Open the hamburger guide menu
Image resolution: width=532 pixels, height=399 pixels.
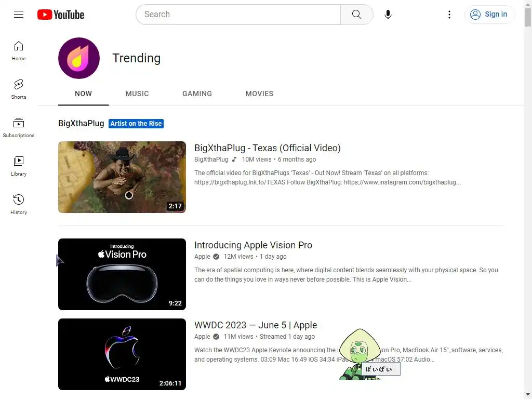tap(19, 14)
